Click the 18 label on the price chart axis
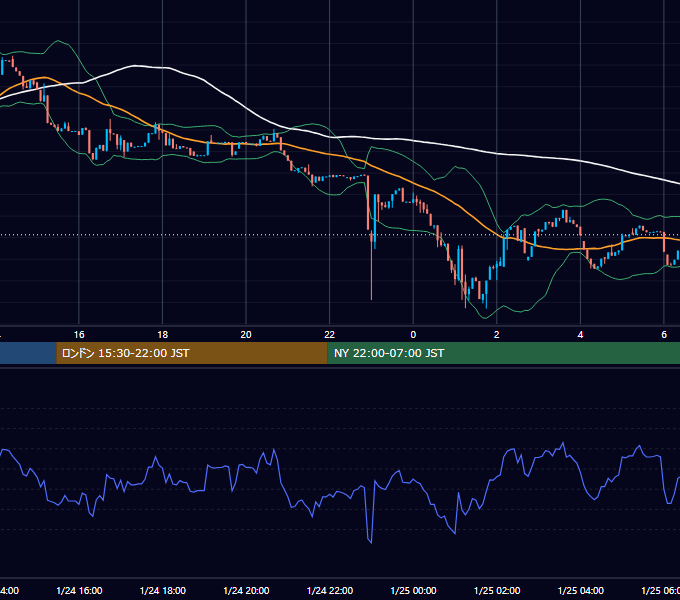Image resolution: width=680 pixels, height=600 pixels. click(162, 335)
